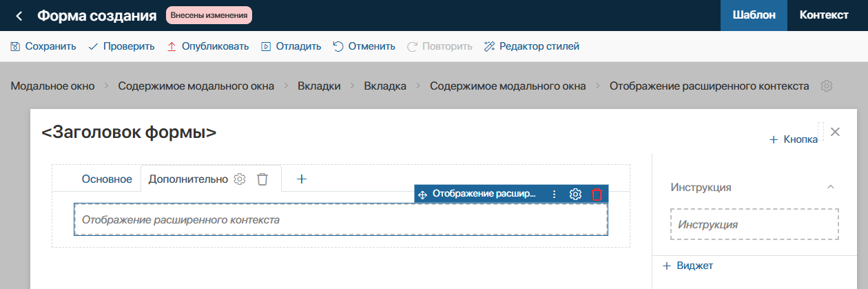This screenshot has width=868, height=289.
Task: Go back using the header arrow
Action: pos(19,16)
